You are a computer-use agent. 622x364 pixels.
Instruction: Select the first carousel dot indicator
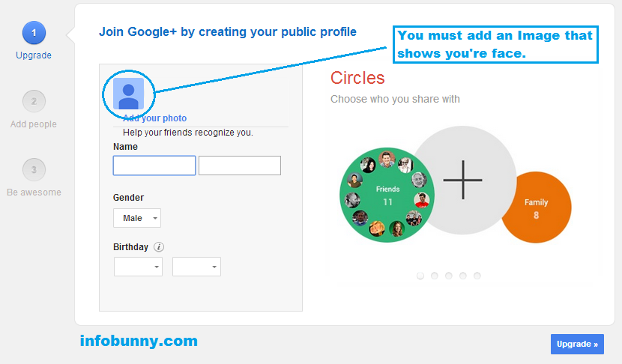(420, 276)
